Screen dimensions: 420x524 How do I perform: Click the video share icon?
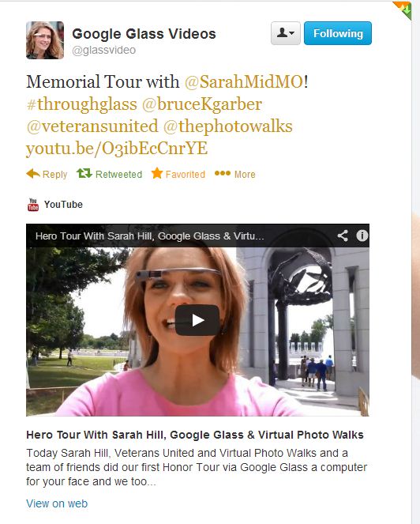click(343, 236)
